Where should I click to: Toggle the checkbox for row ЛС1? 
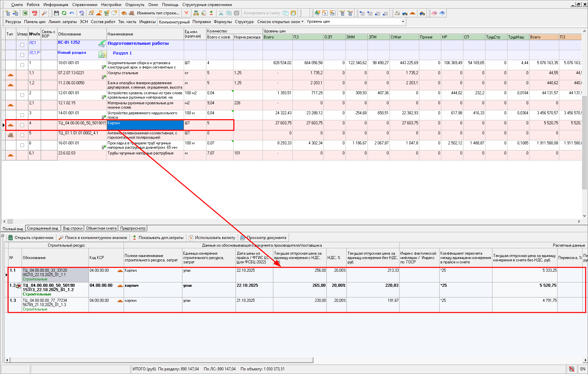22,45
